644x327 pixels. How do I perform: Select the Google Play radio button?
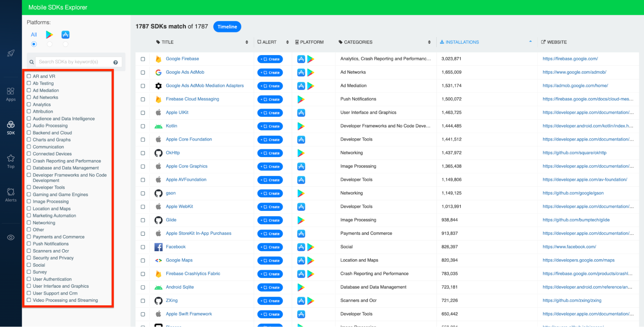click(x=50, y=44)
